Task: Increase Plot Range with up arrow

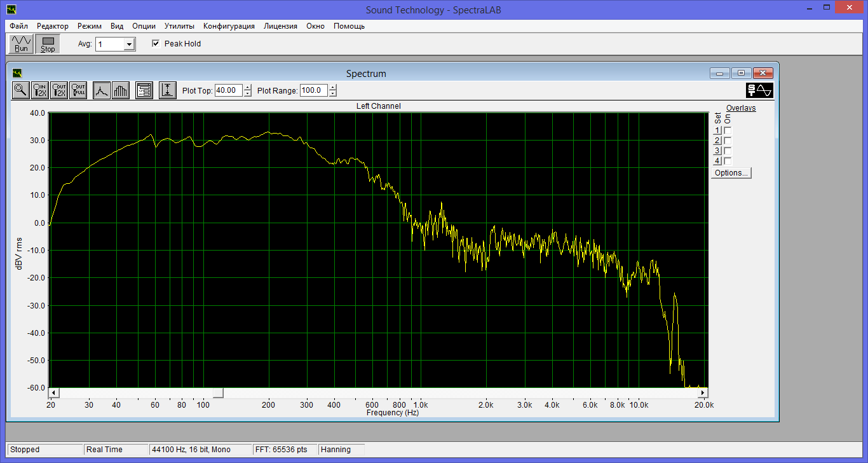Action: (332, 88)
